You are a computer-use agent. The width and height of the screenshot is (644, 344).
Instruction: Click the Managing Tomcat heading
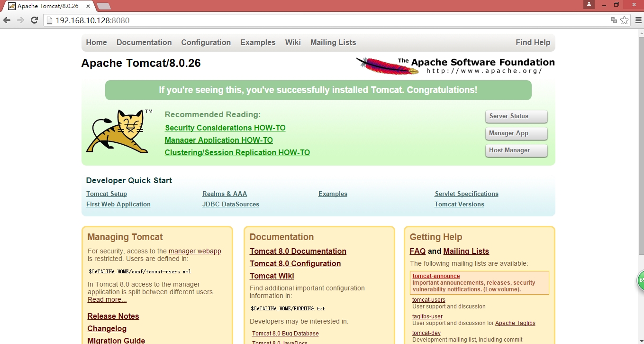[x=125, y=237]
